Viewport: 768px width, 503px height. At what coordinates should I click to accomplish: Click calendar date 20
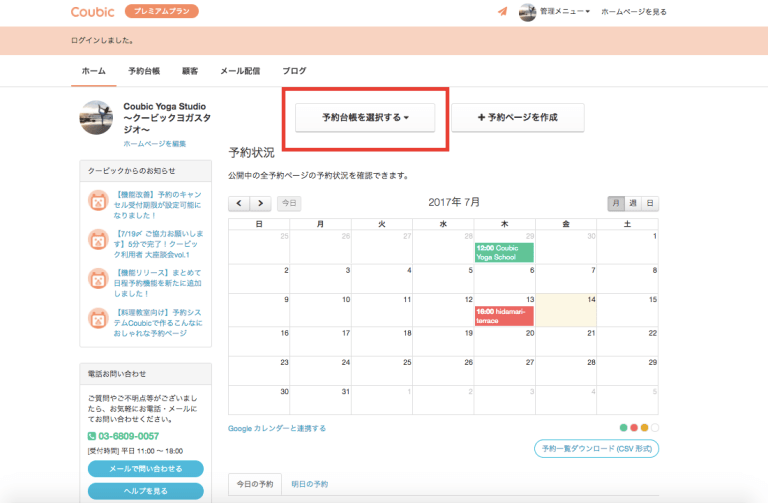[x=504, y=342]
